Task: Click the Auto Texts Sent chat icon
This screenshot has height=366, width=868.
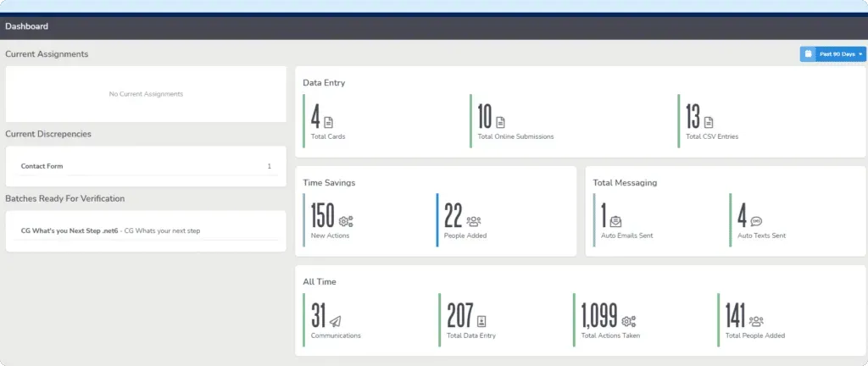Action: click(756, 221)
